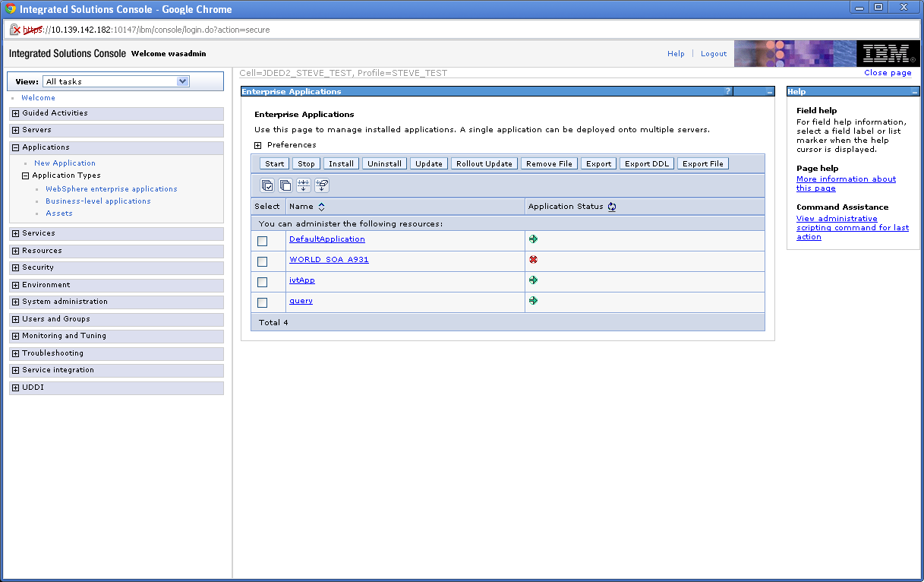Click the insecure HTTPS warning icon in address bar
924x582 pixels.
(14, 30)
